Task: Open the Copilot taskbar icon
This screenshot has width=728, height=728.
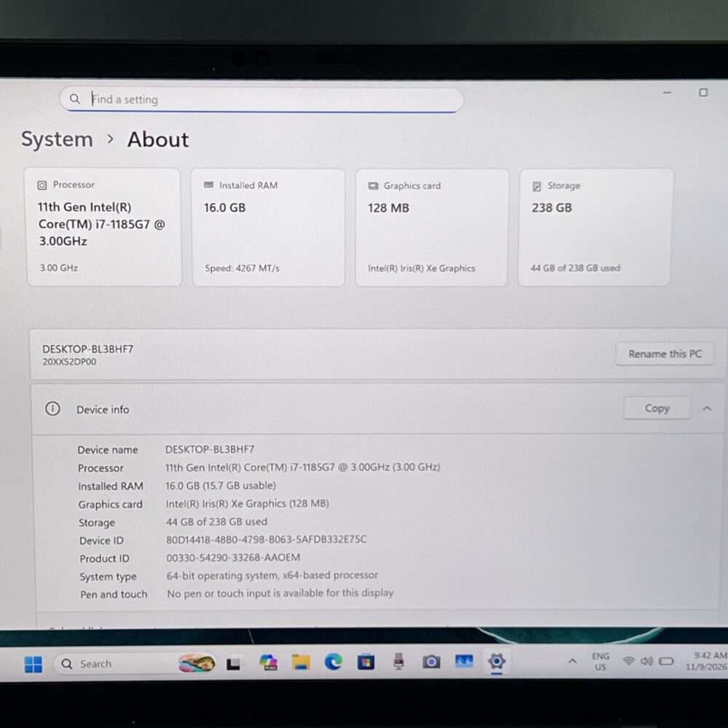Action: [269, 662]
